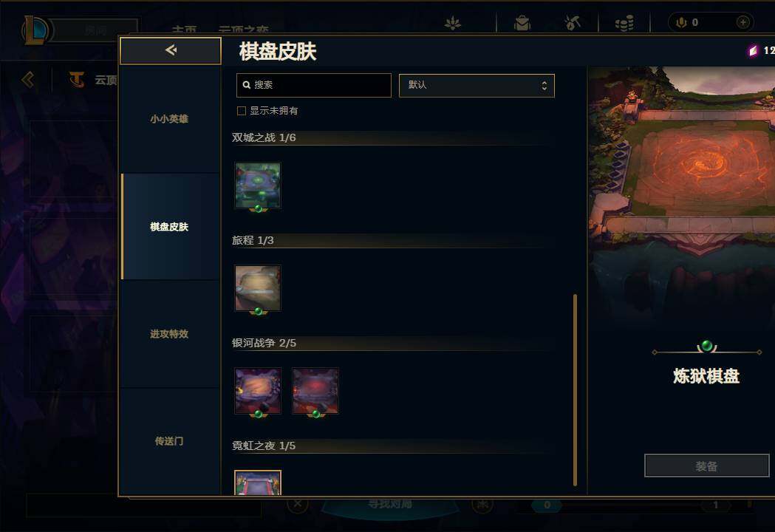Open the 默认 sort dropdown
The image size is (775, 532).
click(477, 85)
